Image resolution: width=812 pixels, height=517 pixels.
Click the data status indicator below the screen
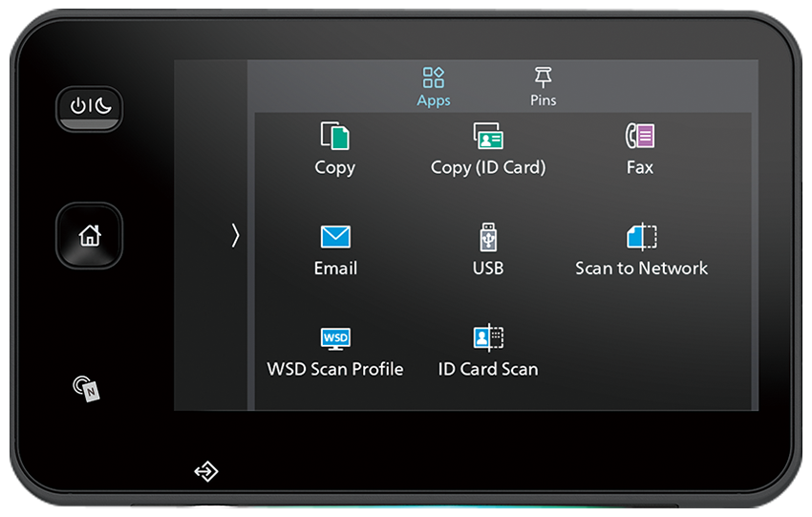[205, 471]
